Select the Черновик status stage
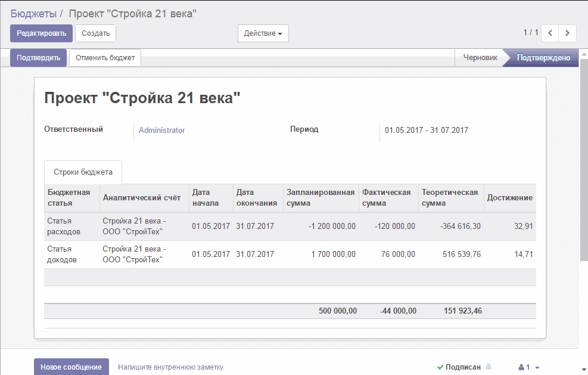Screen dimensions: 588x375 tap(480, 58)
